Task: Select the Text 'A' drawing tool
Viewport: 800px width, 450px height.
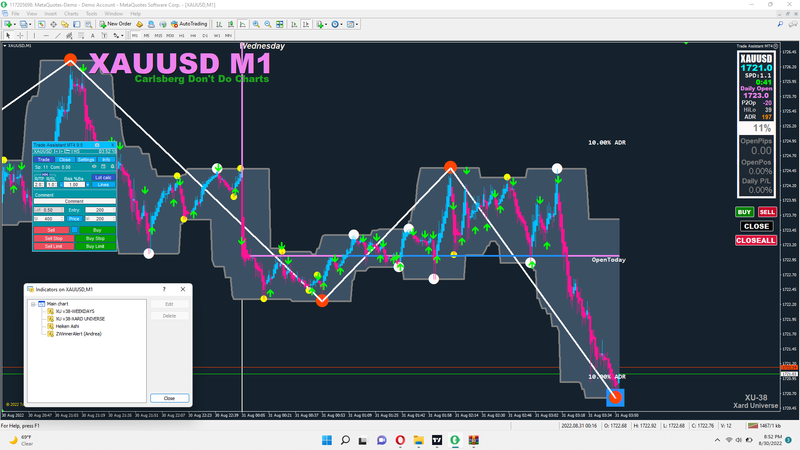Action: click(92, 36)
